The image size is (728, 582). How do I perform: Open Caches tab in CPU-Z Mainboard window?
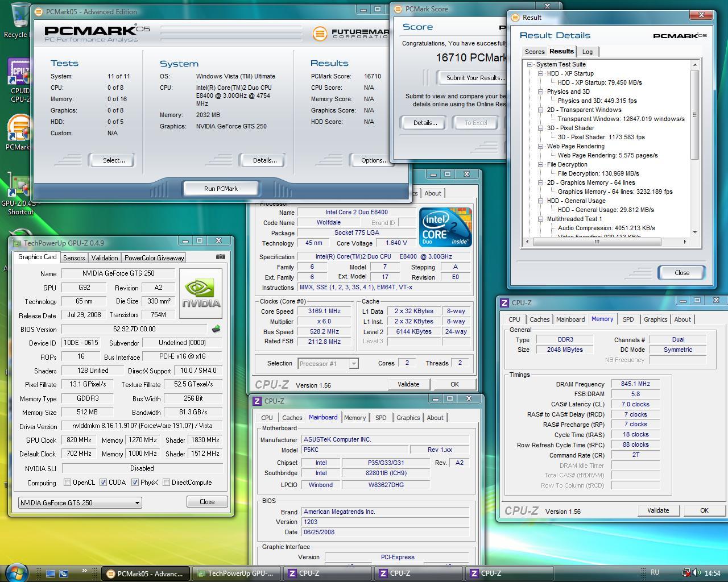(x=292, y=418)
